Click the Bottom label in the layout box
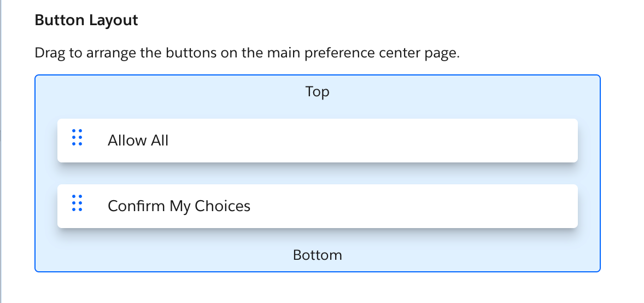This screenshot has width=644, height=303. point(317,255)
